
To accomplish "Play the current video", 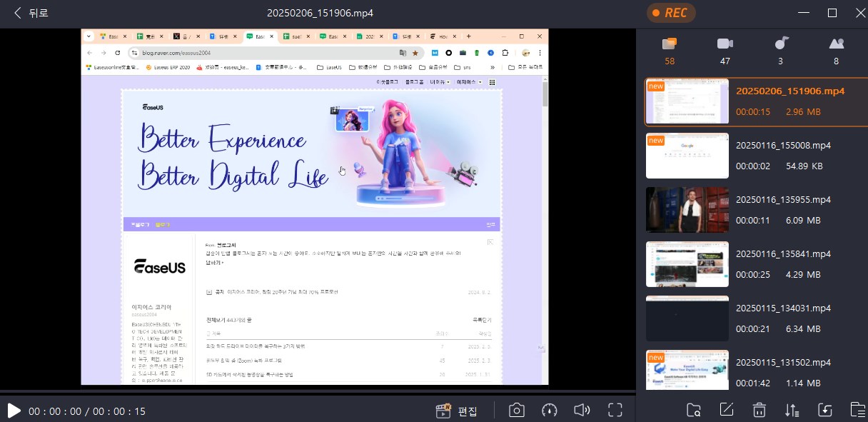I will (13, 410).
